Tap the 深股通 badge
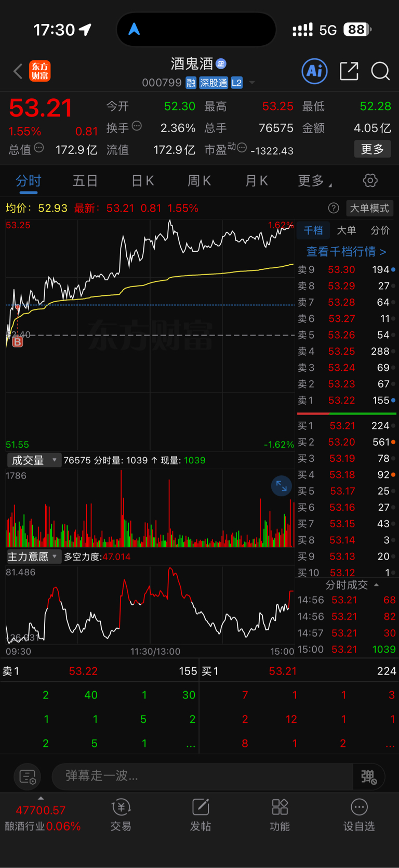 214,83
